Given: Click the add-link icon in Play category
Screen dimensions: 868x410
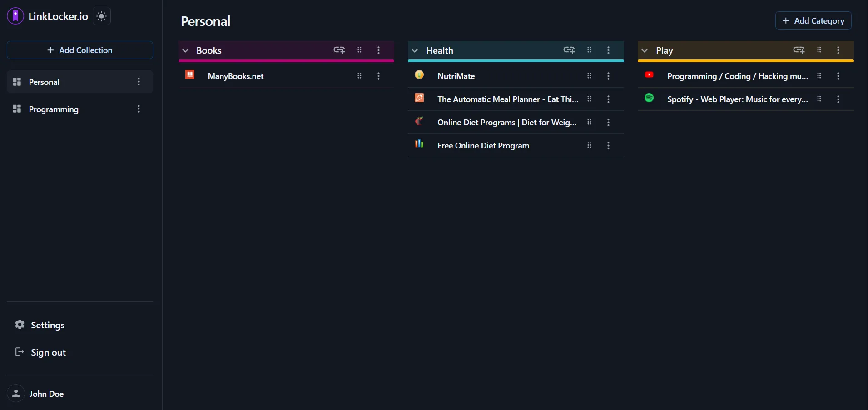Looking at the screenshot, I should (799, 50).
